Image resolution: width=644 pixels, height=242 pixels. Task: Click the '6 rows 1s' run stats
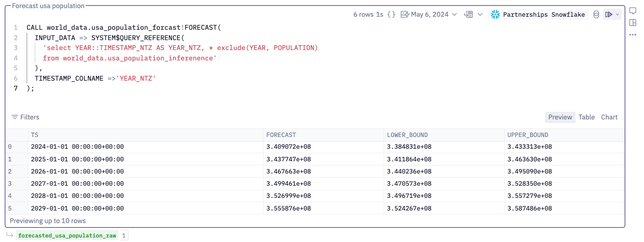click(368, 14)
